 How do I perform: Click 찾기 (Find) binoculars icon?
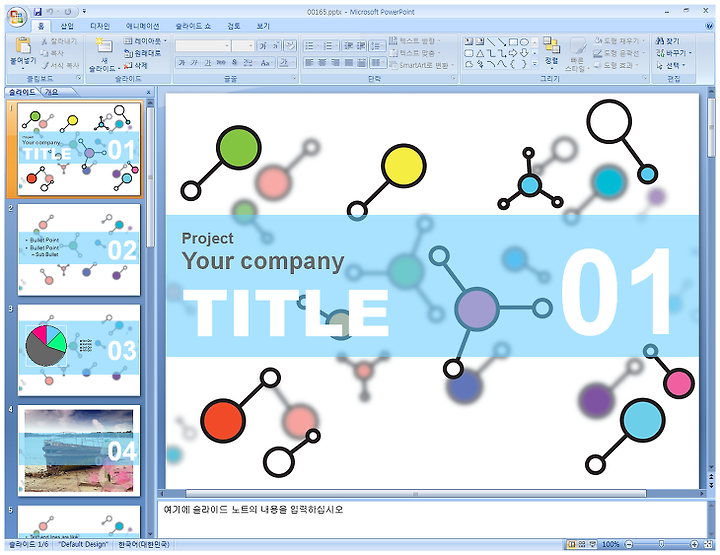(660, 41)
